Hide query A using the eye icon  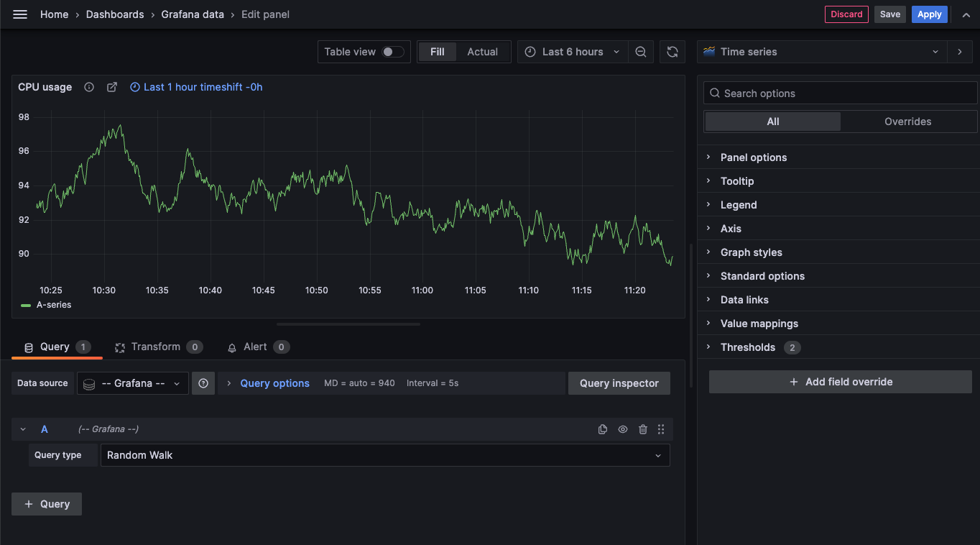(623, 429)
